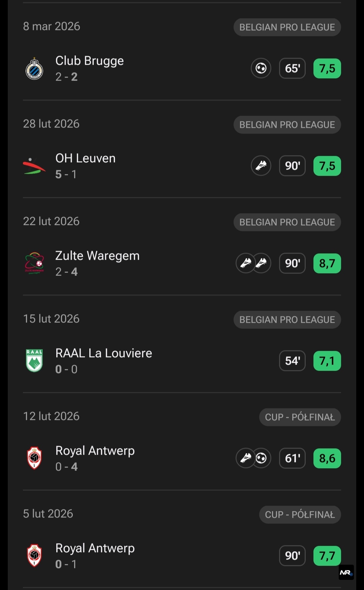Image resolution: width=364 pixels, height=590 pixels.
Task: Open the Club Brugge 2 - 2 match
Action: pyautogui.click(x=90, y=68)
